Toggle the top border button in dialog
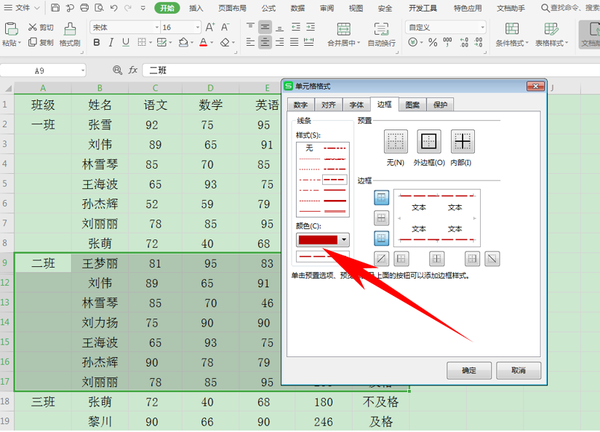600x432 pixels. coord(381,196)
